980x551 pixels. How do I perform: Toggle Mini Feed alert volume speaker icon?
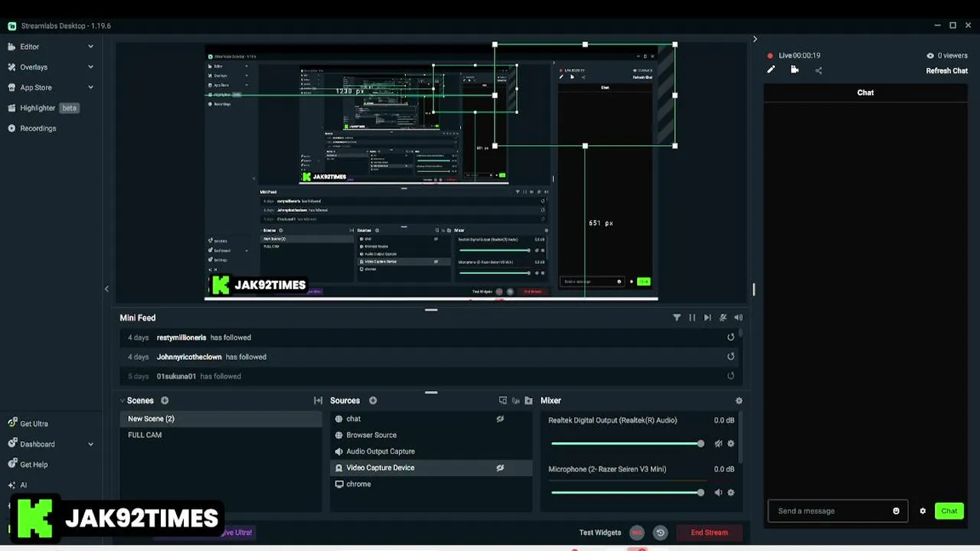(x=738, y=318)
